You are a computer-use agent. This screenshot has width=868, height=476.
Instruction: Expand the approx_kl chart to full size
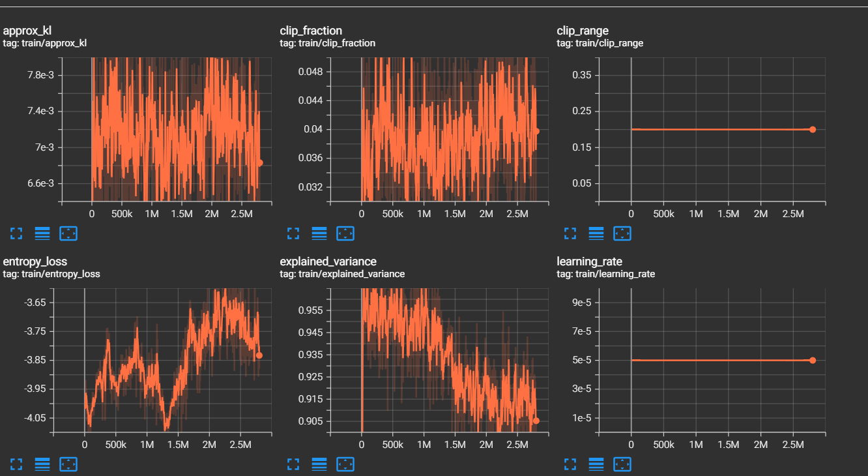pos(16,233)
